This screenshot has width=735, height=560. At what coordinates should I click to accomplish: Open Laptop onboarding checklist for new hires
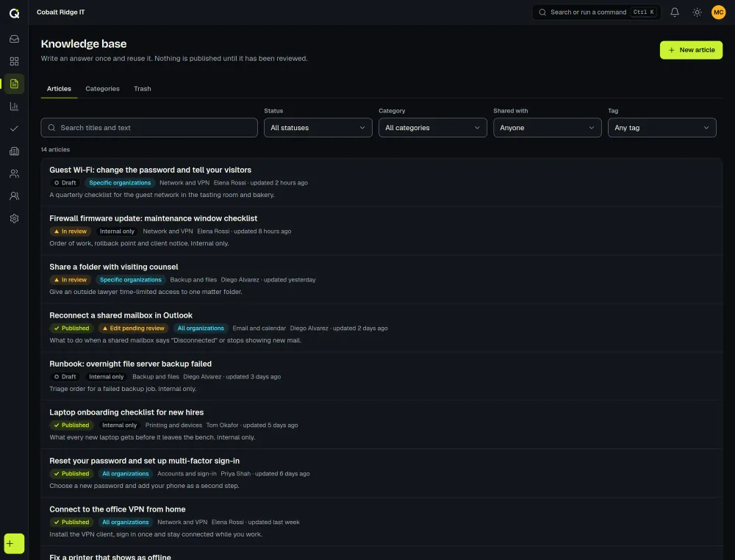click(126, 412)
